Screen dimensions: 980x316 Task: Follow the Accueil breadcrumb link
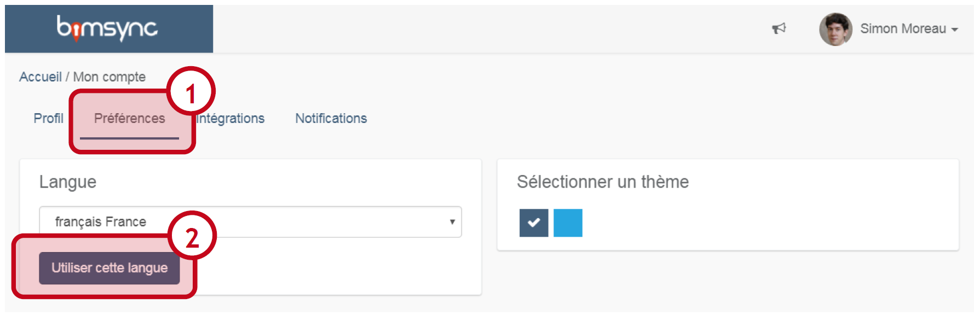40,77
